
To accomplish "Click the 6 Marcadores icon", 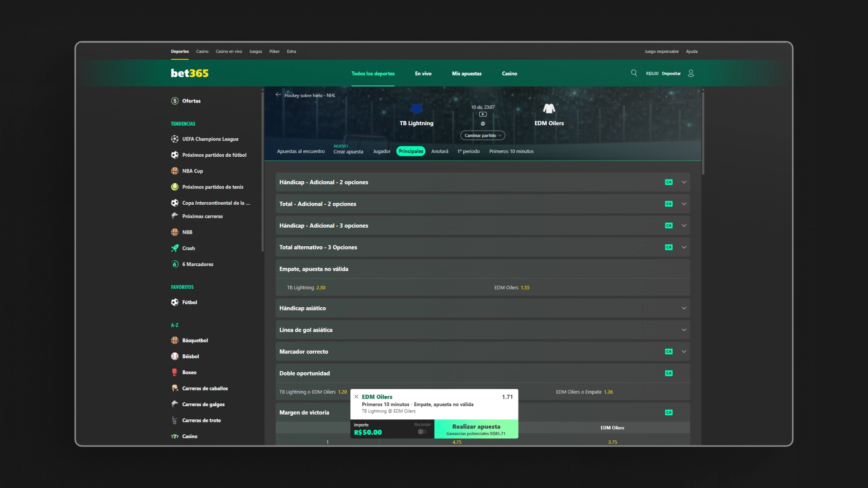I will pyautogui.click(x=175, y=264).
